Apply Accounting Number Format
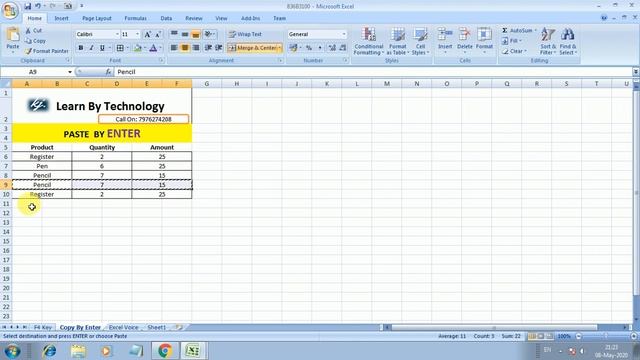 coord(293,48)
